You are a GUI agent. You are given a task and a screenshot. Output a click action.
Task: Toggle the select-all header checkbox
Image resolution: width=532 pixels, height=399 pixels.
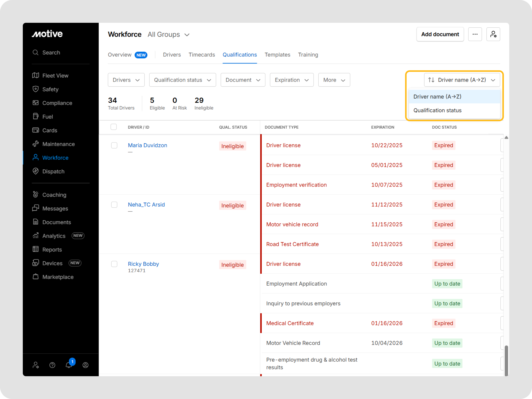click(113, 127)
